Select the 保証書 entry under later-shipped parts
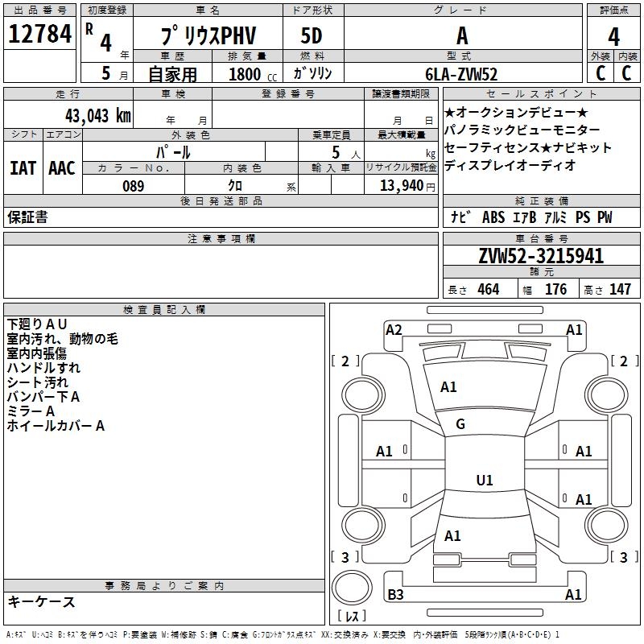Image resolution: width=644 pixels, height=644 pixels. coord(27,217)
